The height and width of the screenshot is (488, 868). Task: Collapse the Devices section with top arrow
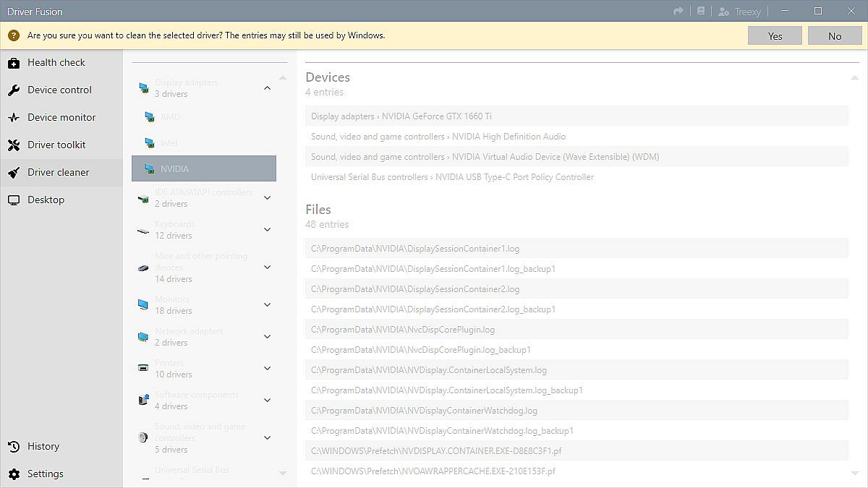[x=855, y=77]
